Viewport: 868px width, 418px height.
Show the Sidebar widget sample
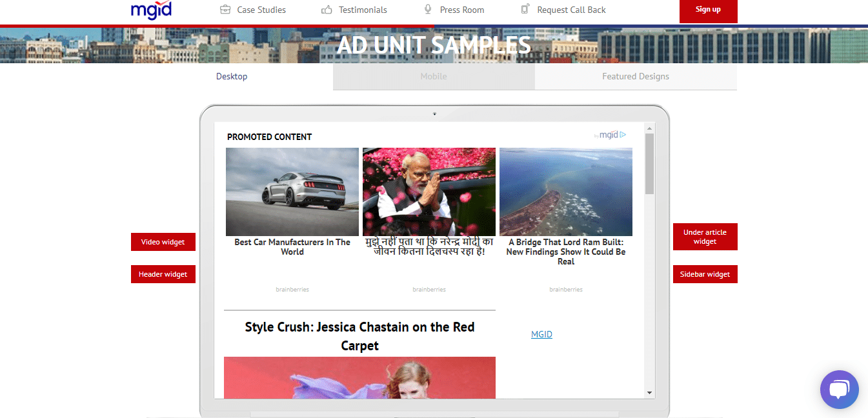(705, 274)
